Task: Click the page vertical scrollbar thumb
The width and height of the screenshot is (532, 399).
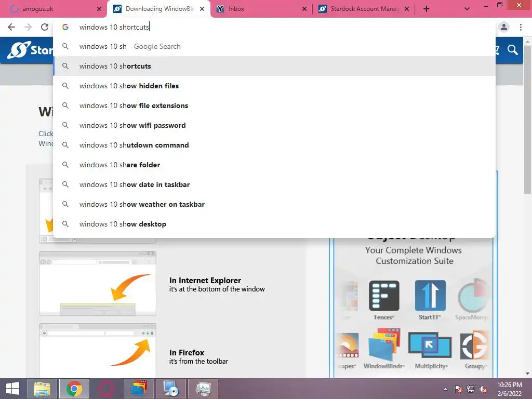Action: pyautogui.click(x=527, y=119)
